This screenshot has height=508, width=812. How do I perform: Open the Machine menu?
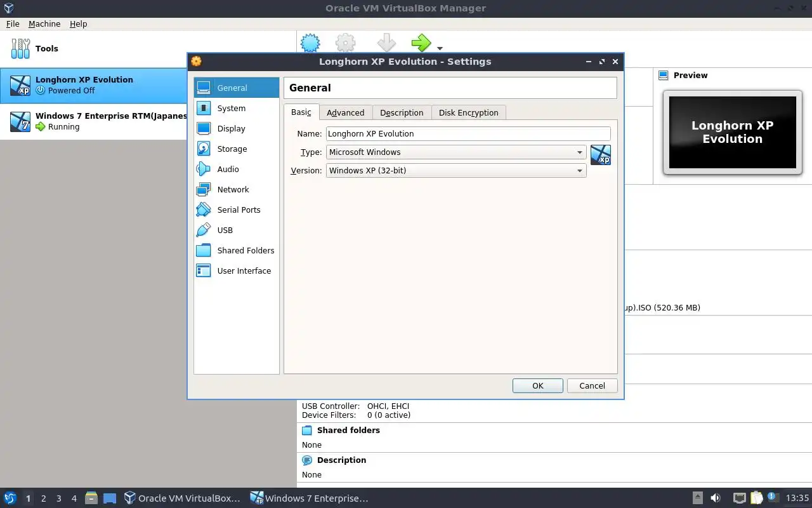point(44,23)
